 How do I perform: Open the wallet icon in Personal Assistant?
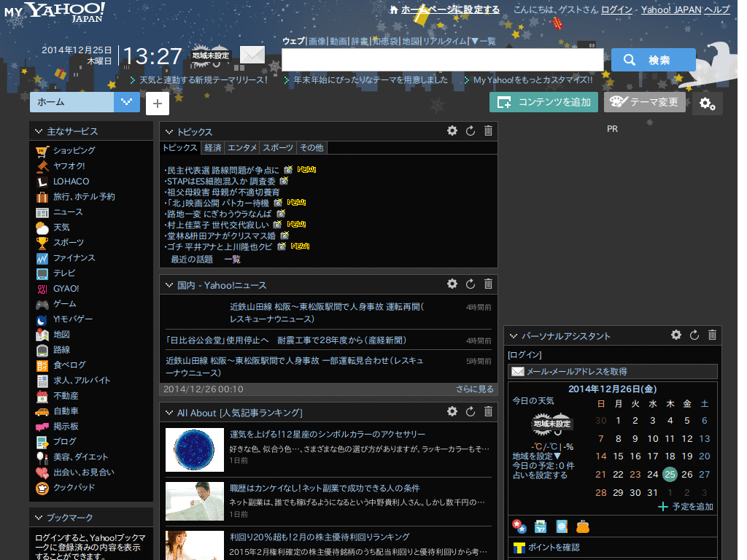[583, 526]
